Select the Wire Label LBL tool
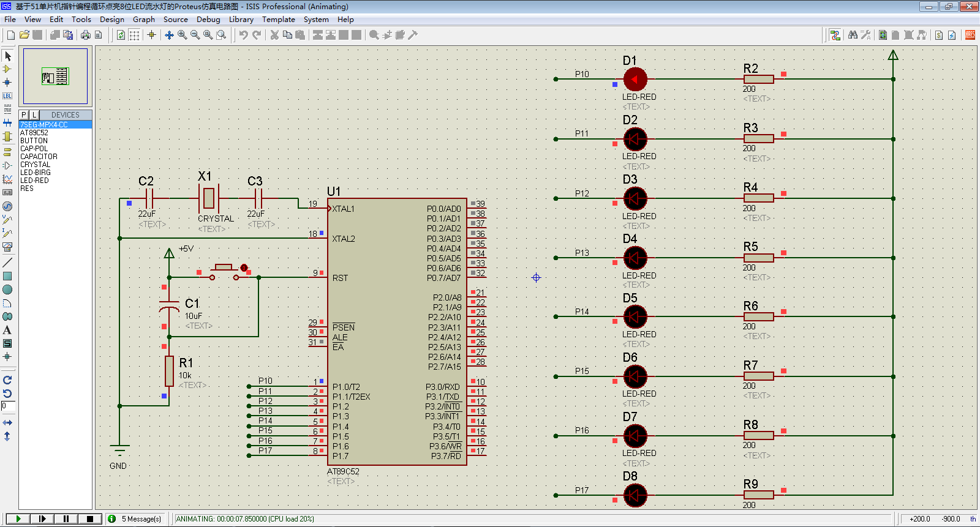 (x=7, y=96)
